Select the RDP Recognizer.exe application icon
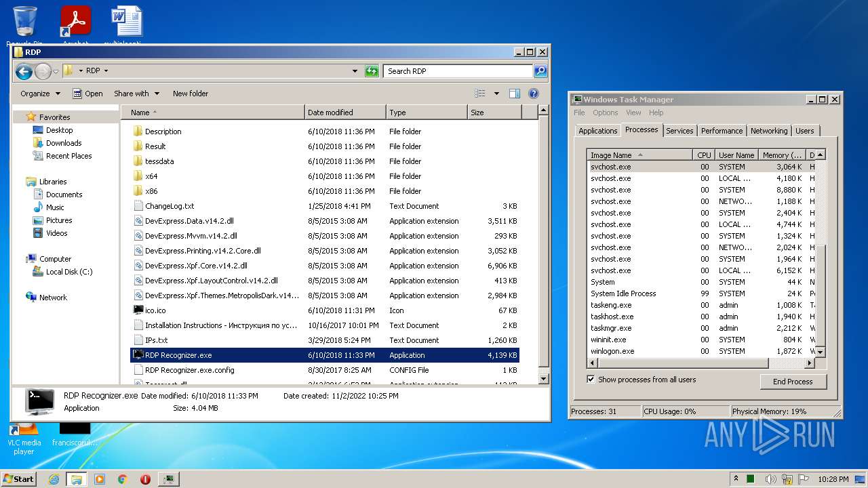Image resolution: width=868 pixels, height=488 pixels. click(x=138, y=355)
